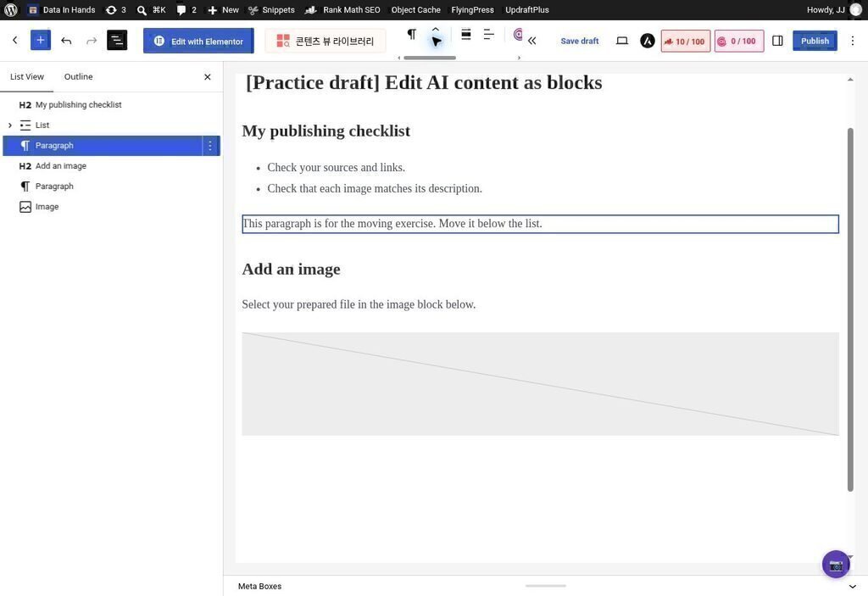The width and height of the screenshot is (868, 596).
Task: Click Edit with Elementor button
Action: pos(198,41)
